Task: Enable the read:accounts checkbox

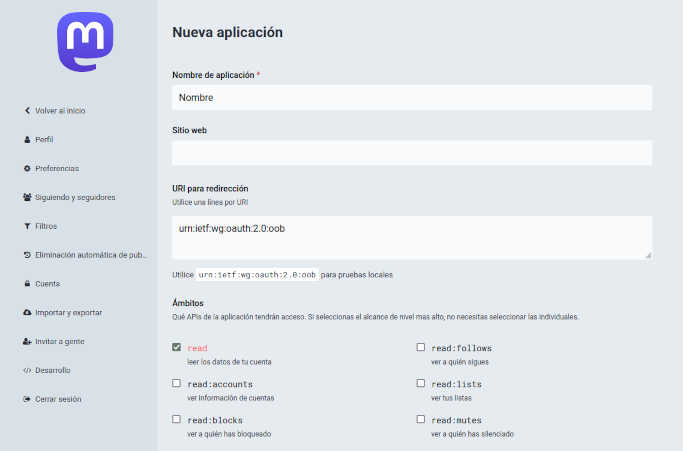Action: (177, 383)
